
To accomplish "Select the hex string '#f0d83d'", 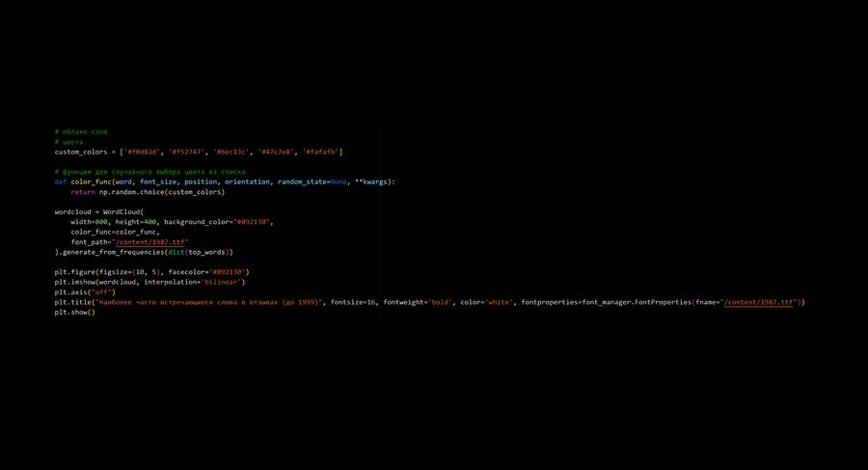I will (142, 152).
